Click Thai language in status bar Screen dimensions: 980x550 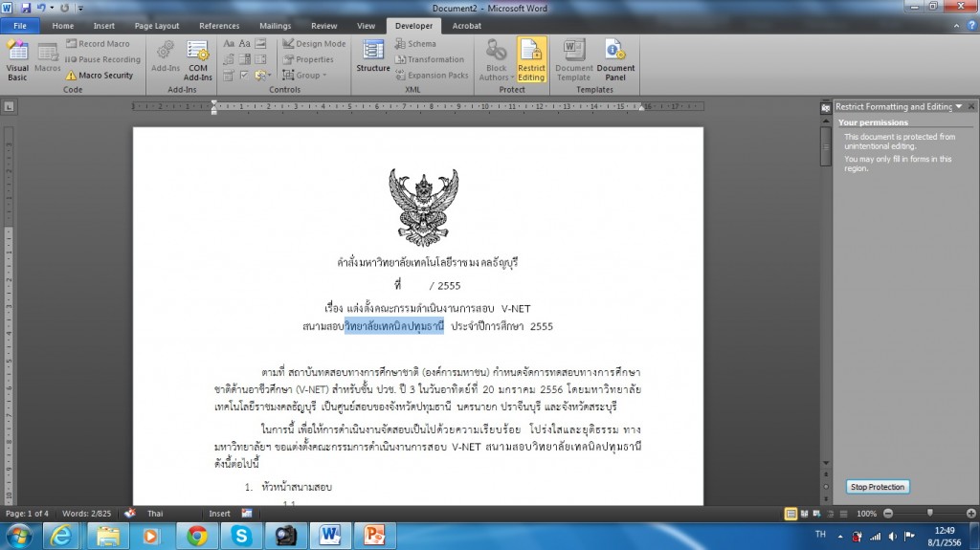(155, 514)
